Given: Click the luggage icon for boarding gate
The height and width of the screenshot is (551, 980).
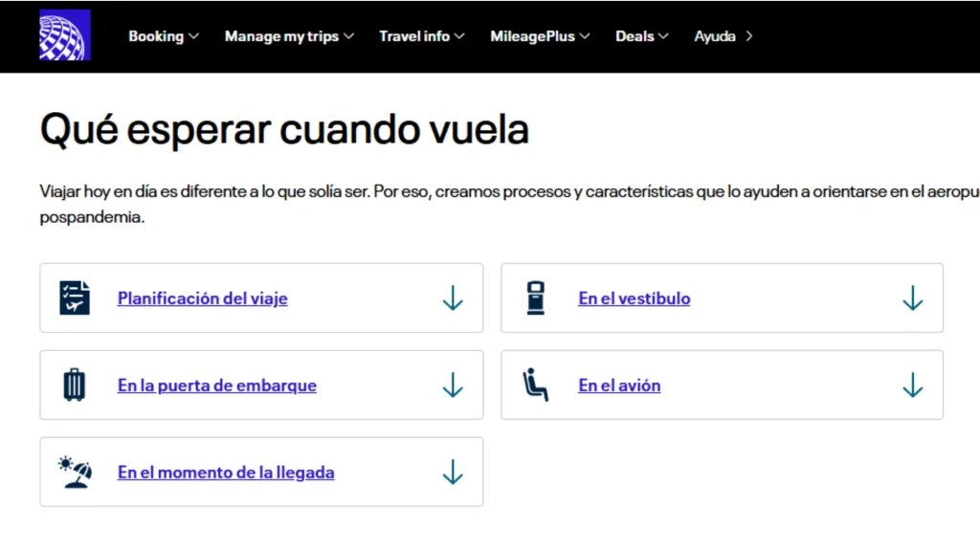Looking at the screenshot, I should click(75, 385).
